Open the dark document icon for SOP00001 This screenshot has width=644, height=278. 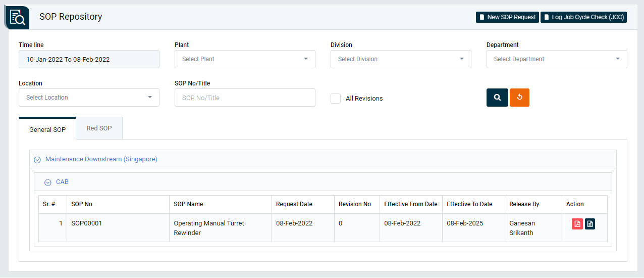tap(590, 223)
